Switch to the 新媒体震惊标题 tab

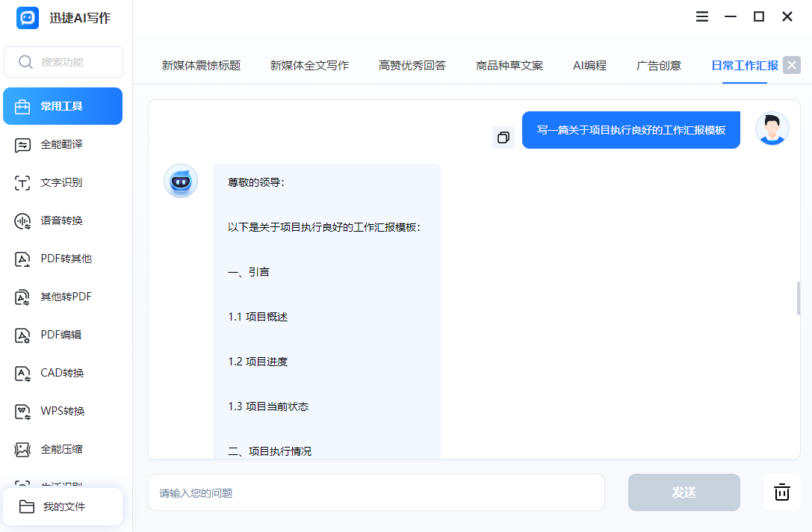tap(202, 66)
